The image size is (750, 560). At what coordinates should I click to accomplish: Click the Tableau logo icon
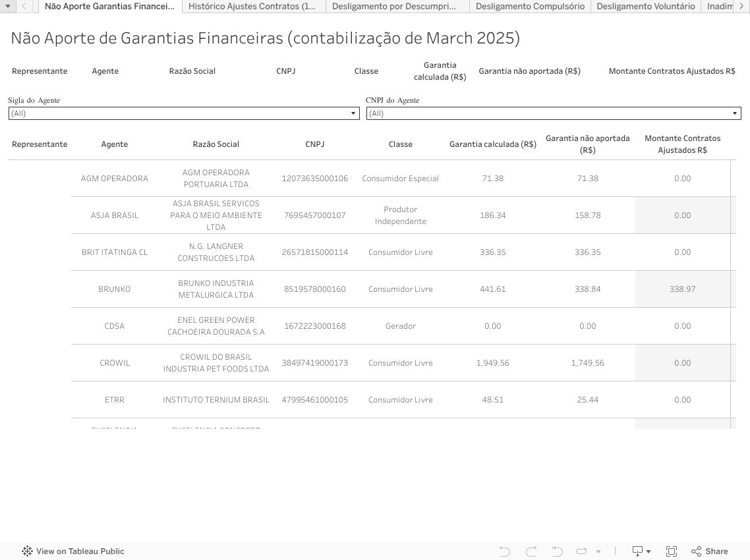[x=27, y=551]
